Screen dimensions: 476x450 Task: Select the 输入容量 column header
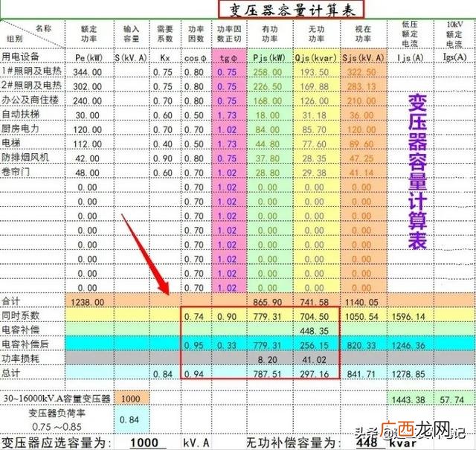131,33
